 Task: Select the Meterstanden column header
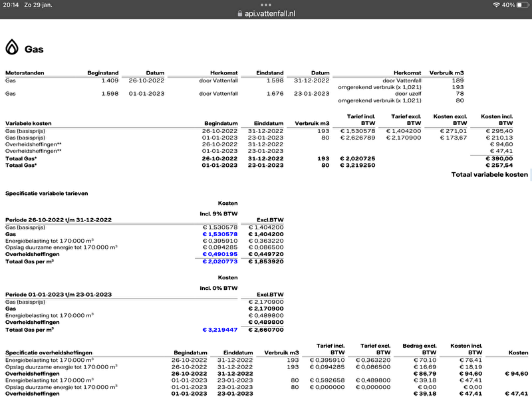pyautogui.click(x=25, y=72)
